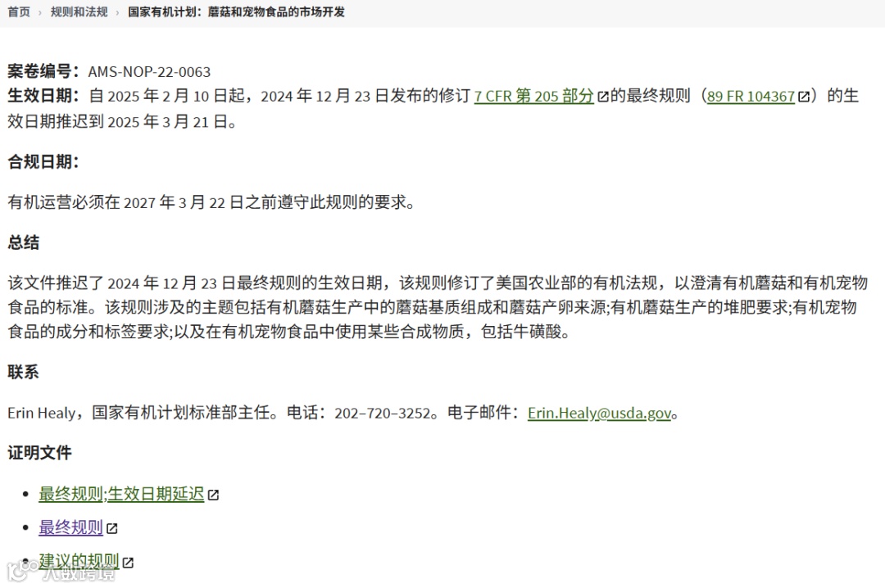This screenshot has width=885, height=588.
Task: Click the docket number AMS-NOP-22-0063 text
Action: tap(150, 72)
